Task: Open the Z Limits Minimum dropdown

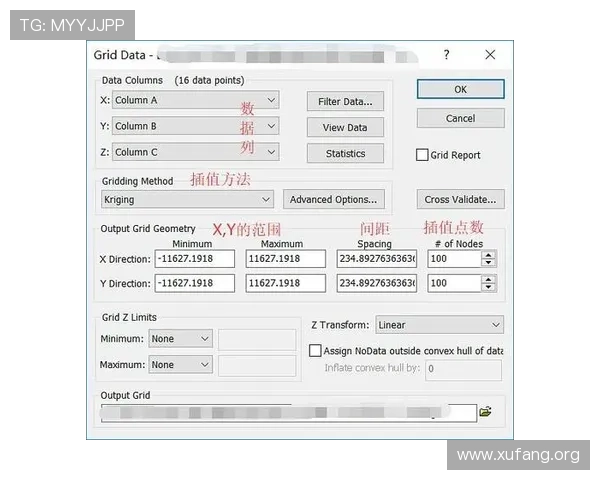Action: (x=205, y=339)
